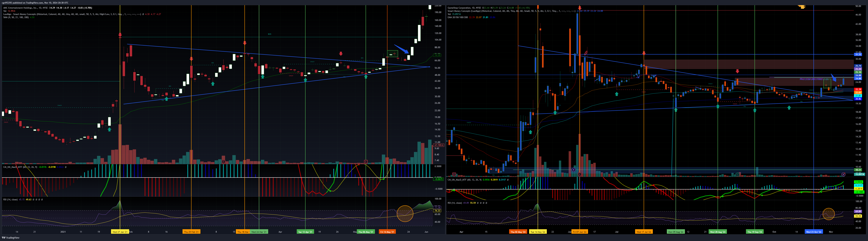This screenshot has width=868, height=241.
Task: Click RSI (14, close) legend on GameStop chart
Action: coord(455,203)
